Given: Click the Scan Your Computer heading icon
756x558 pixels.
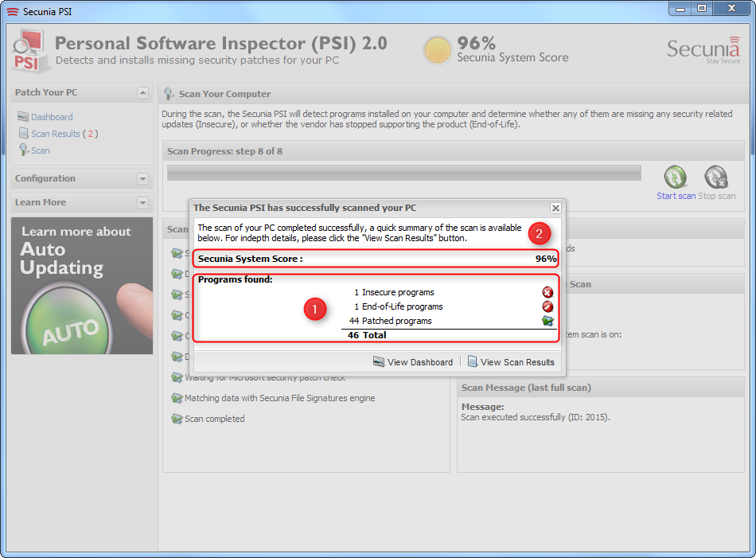Looking at the screenshot, I should tap(170, 94).
